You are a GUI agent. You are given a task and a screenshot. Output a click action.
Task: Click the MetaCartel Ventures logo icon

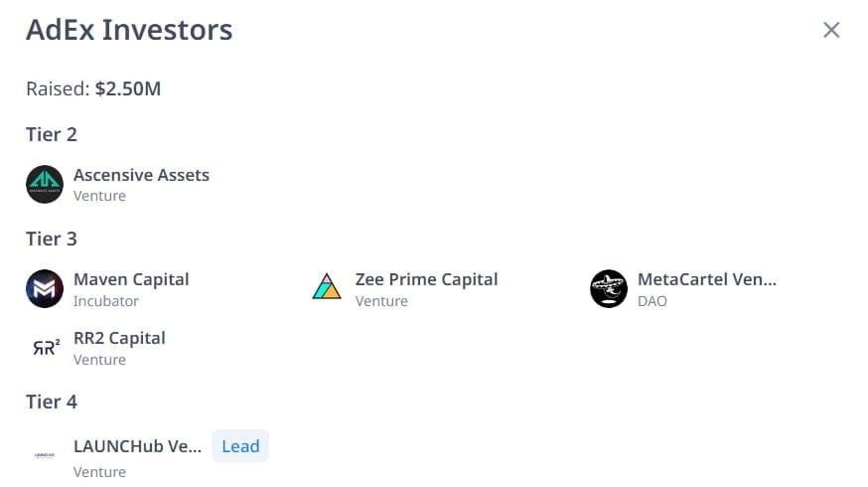point(609,288)
